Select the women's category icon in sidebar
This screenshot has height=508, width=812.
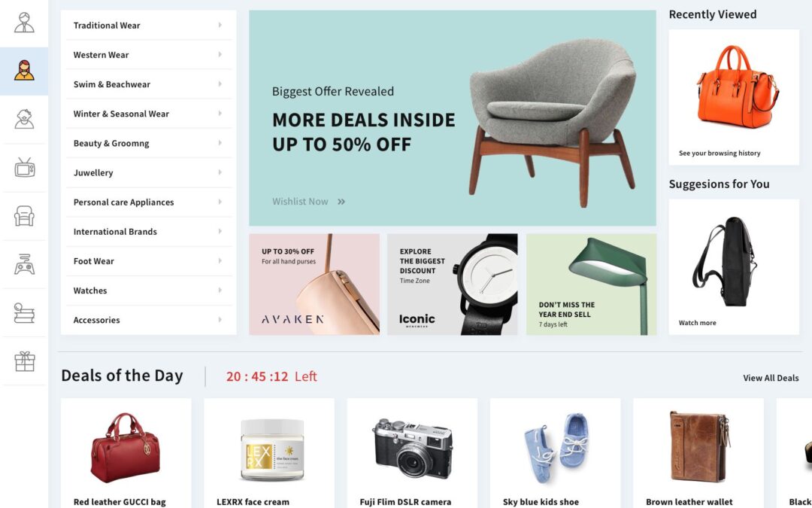[24, 71]
